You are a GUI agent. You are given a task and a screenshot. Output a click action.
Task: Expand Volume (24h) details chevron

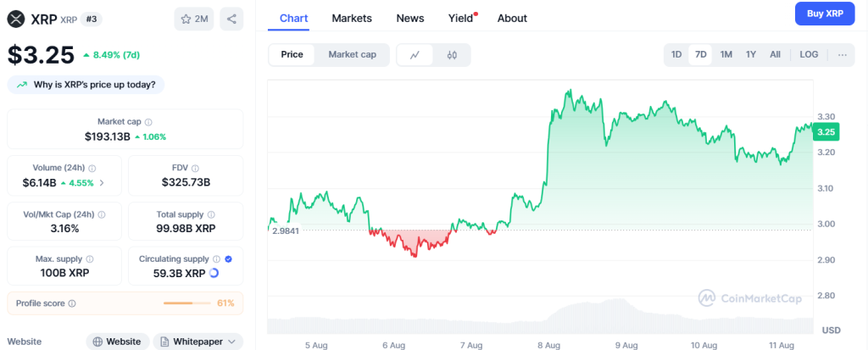click(103, 182)
